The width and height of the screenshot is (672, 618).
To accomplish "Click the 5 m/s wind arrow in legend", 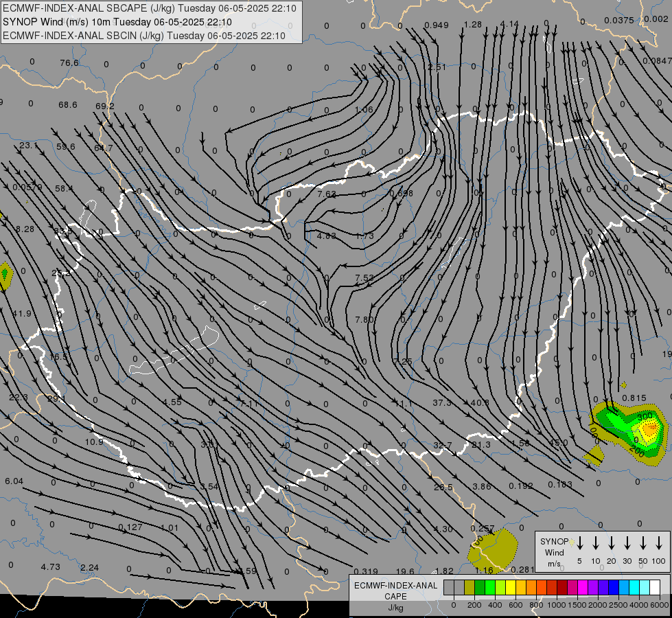I will 580,543.
